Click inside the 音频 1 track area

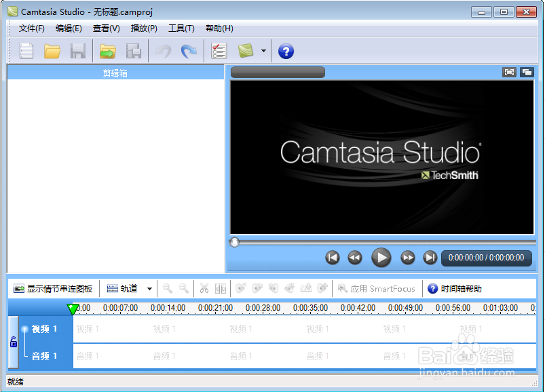click(305, 356)
